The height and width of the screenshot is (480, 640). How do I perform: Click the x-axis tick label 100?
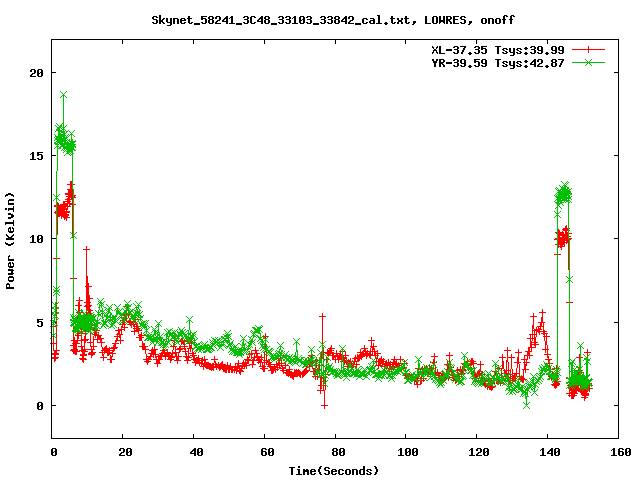coord(408,452)
